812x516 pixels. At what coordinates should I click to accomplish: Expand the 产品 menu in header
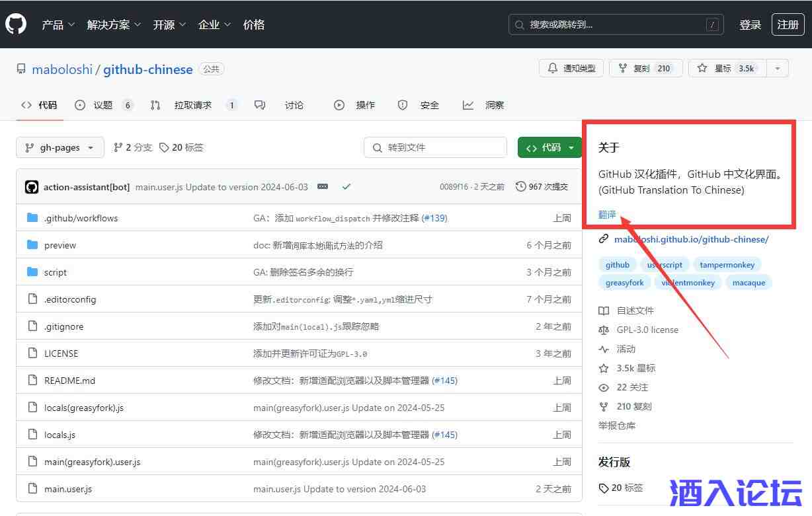click(x=58, y=24)
